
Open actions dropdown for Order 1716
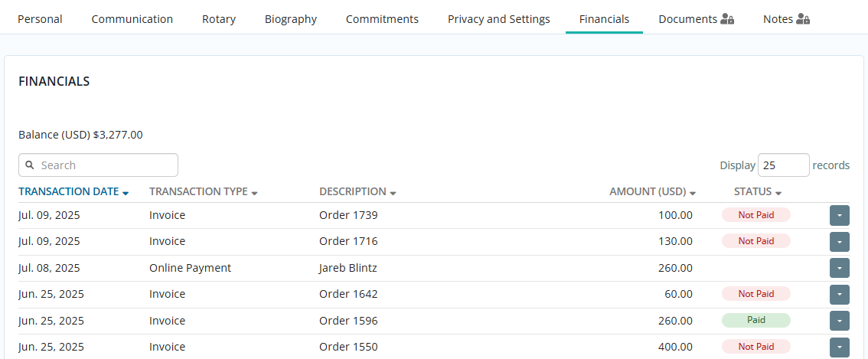pyautogui.click(x=839, y=242)
